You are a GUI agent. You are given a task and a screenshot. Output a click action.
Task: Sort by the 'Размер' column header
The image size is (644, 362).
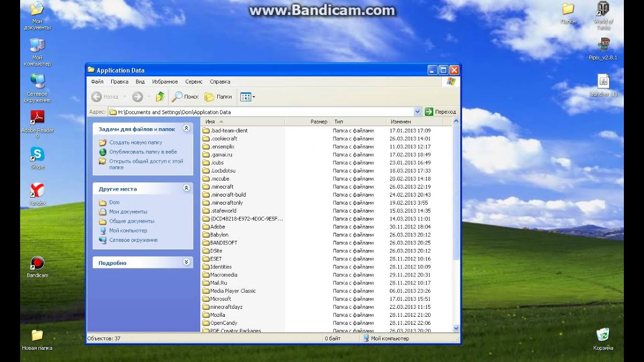tap(307, 122)
